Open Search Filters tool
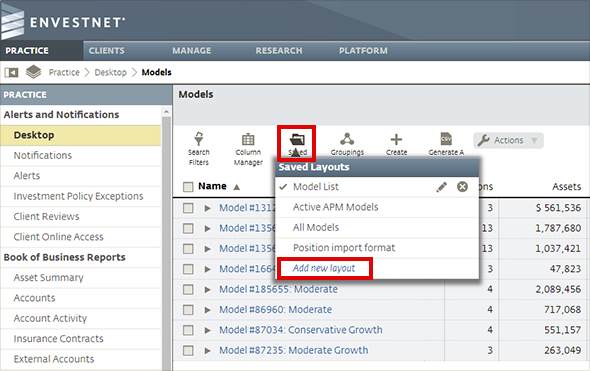This screenshot has width=590, height=371. coord(199,148)
